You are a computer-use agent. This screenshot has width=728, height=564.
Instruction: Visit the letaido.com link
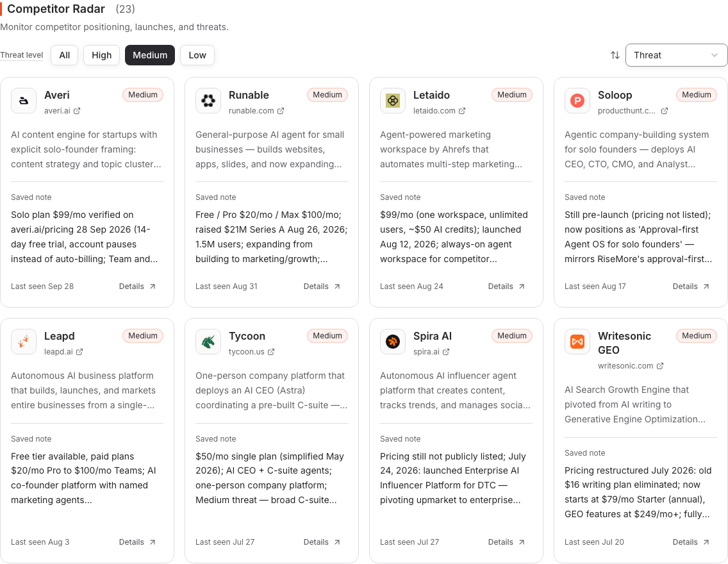[439, 111]
